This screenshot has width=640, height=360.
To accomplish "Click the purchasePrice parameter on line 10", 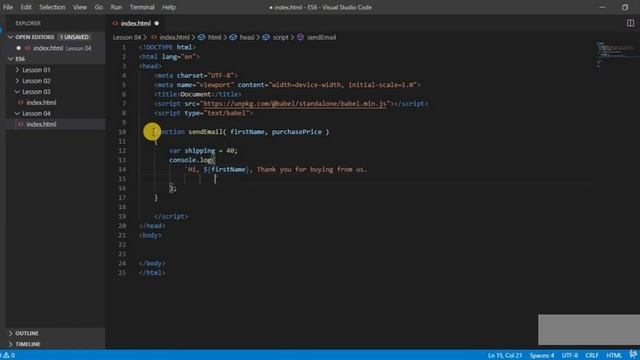I will (x=296, y=132).
